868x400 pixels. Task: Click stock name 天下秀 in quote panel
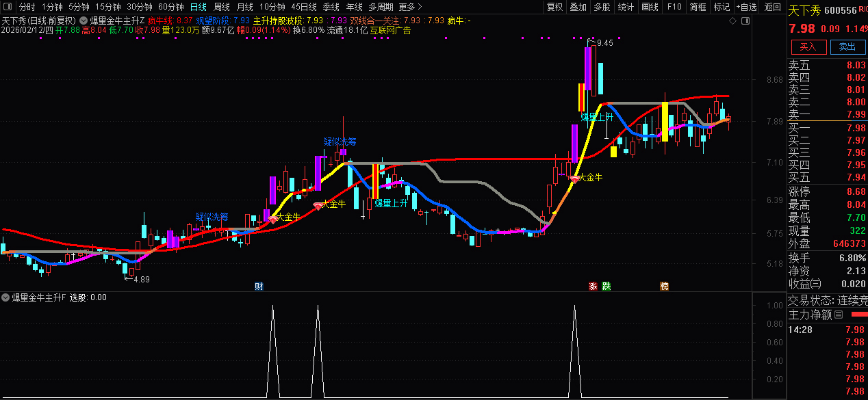(x=804, y=10)
